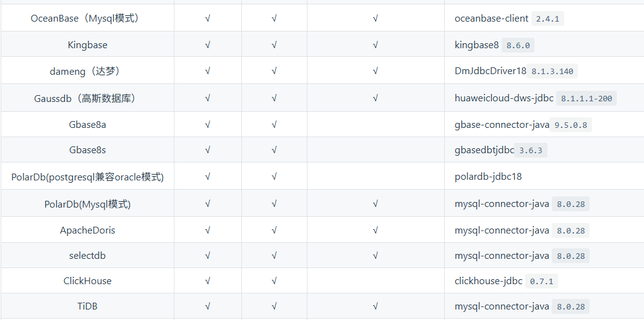
Task: Click the TiDB row label
Action: (x=87, y=306)
